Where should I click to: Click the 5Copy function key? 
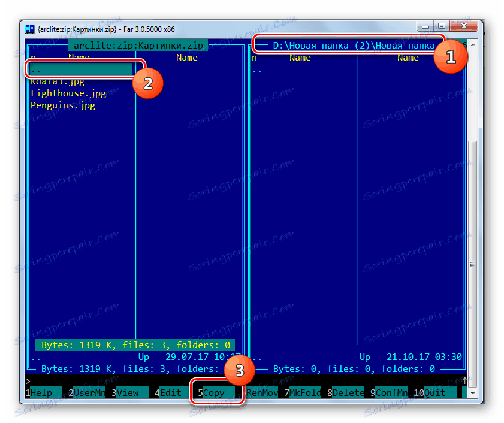[x=216, y=393]
